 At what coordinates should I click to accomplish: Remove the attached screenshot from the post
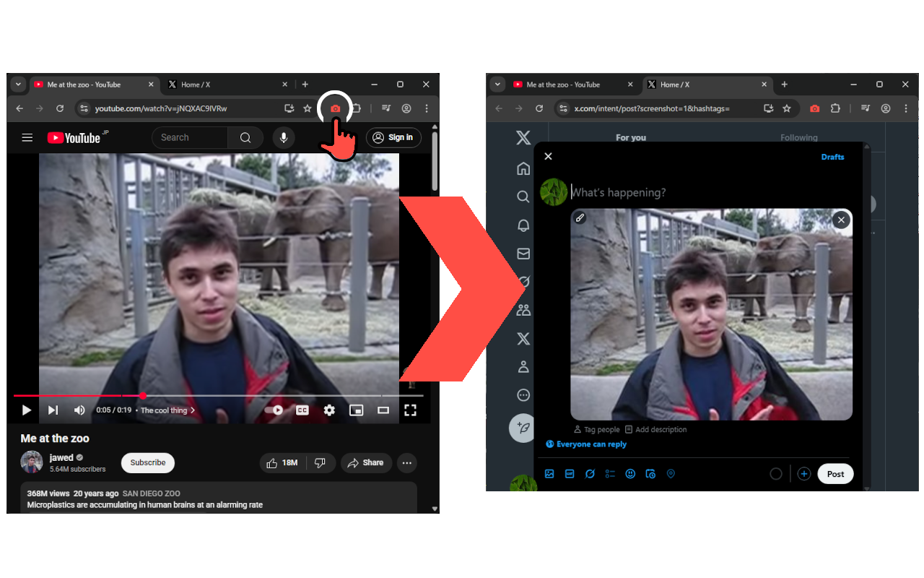[841, 220]
